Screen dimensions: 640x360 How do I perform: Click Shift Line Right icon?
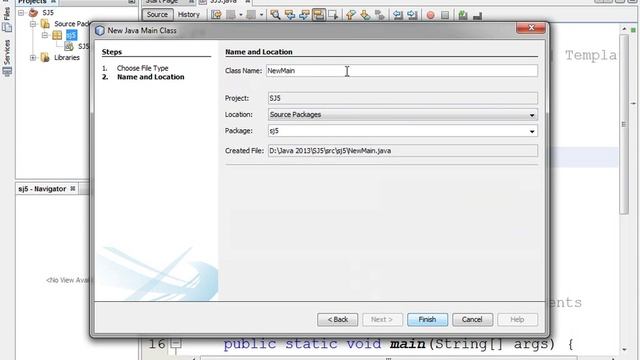click(412, 15)
